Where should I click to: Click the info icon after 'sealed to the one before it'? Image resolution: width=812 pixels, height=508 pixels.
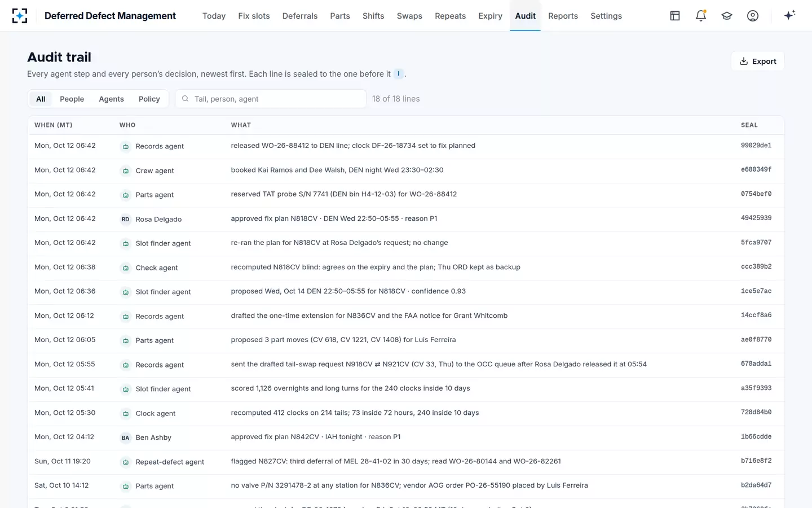(399, 74)
